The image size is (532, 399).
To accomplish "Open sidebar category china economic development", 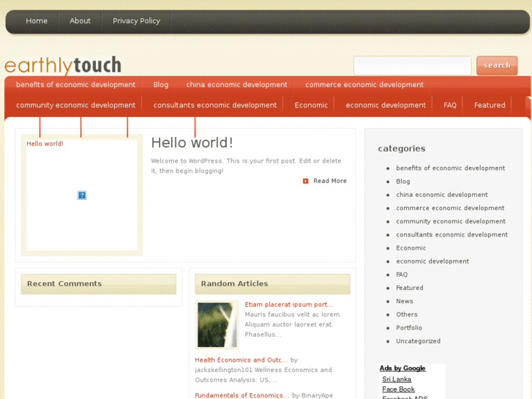I will coord(442,195).
